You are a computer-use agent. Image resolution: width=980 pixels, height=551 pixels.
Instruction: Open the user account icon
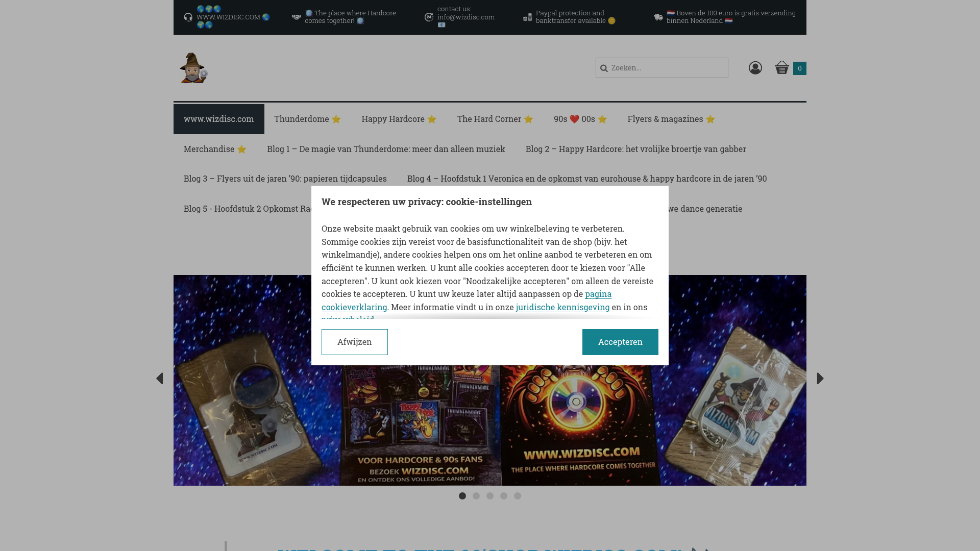(x=755, y=68)
